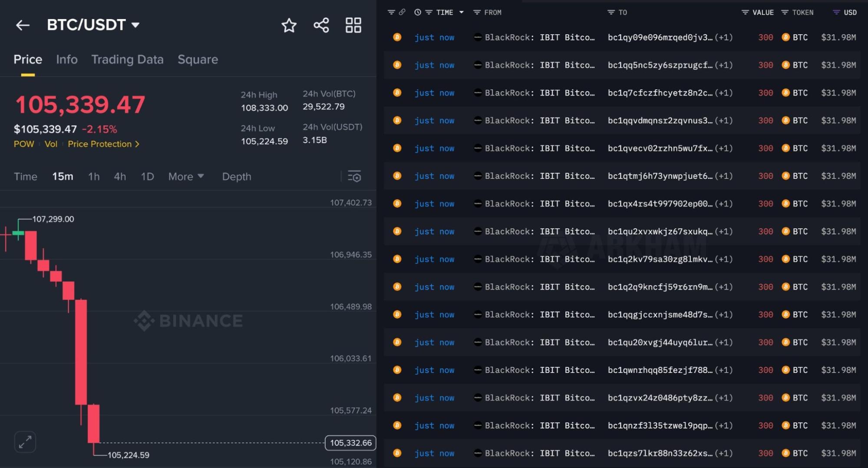The width and height of the screenshot is (868, 468).
Task: Open the Square tab
Action: [x=198, y=59]
